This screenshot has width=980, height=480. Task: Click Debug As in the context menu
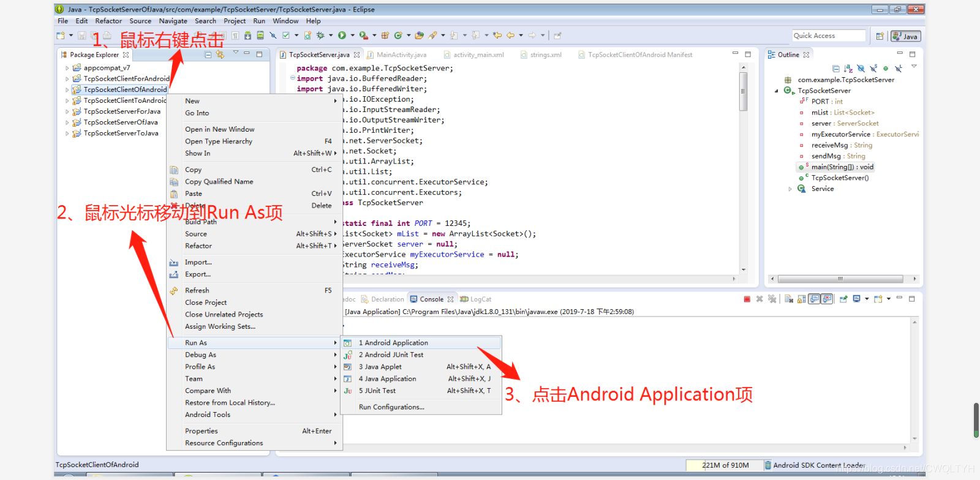(x=254, y=355)
